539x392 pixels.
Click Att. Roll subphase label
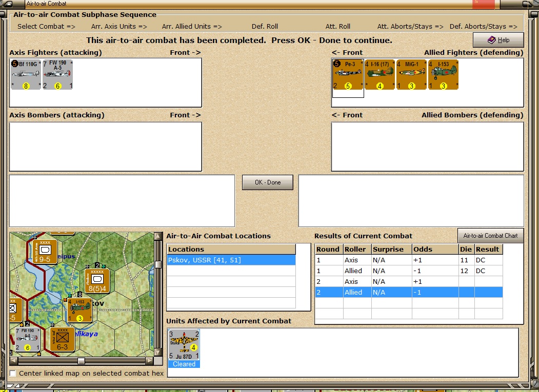click(338, 27)
